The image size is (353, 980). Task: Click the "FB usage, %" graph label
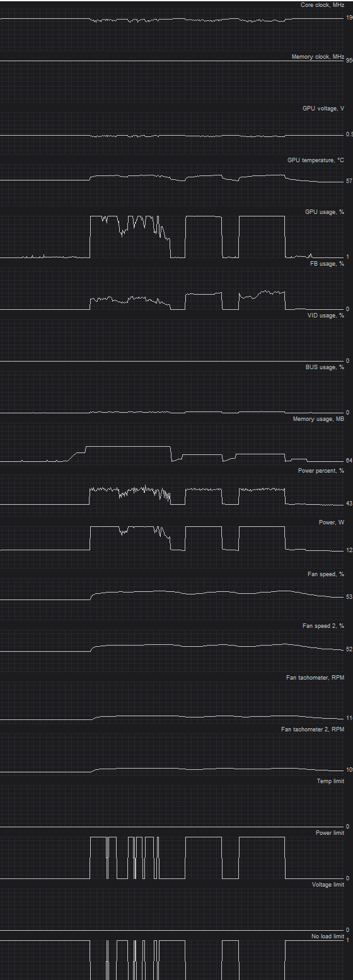(x=327, y=264)
